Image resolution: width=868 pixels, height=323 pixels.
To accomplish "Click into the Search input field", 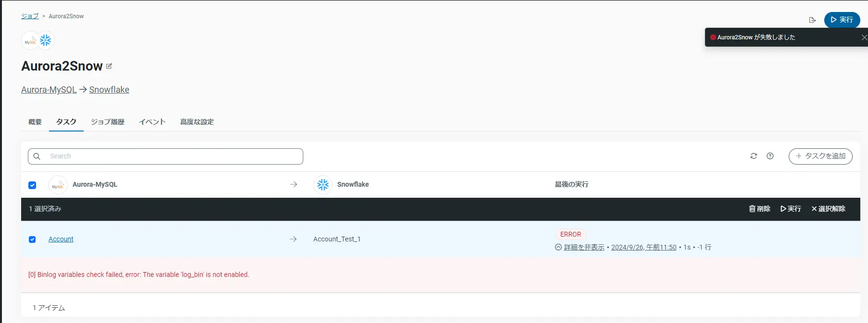I will [x=165, y=156].
